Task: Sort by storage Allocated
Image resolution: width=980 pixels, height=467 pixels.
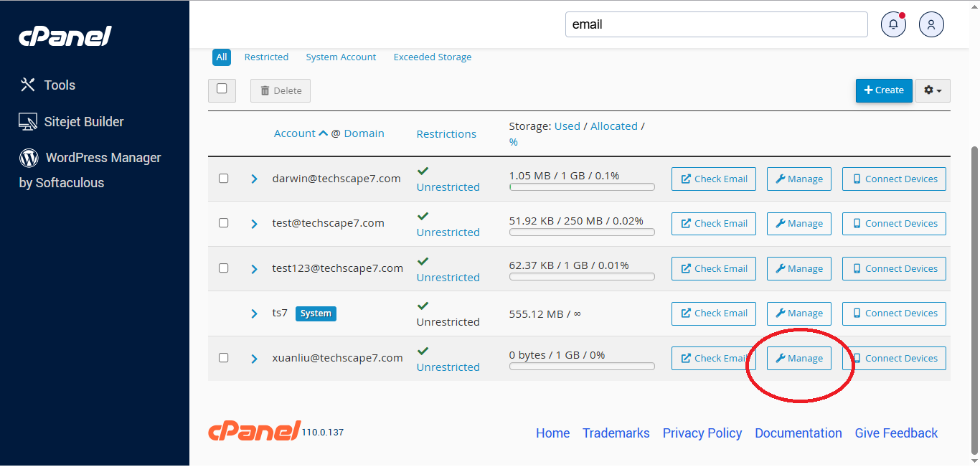Action: [614, 126]
